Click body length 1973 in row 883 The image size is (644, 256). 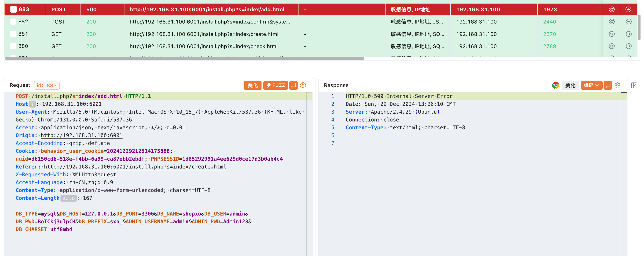(x=550, y=10)
